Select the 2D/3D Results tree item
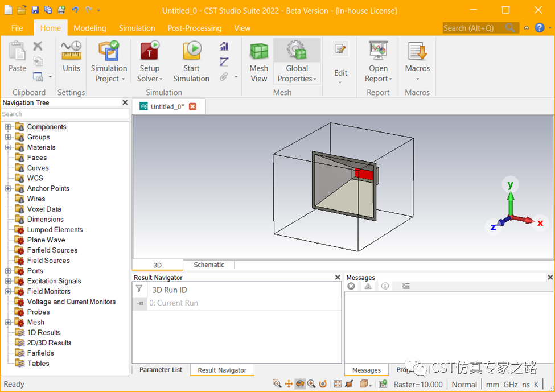The image size is (555, 392). (x=49, y=343)
